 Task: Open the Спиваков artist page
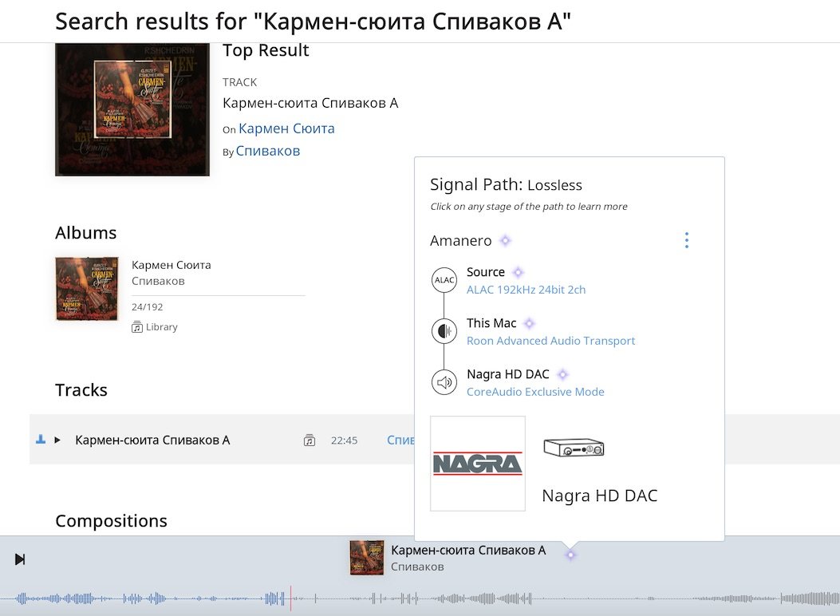pyautogui.click(x=268, y=151)
